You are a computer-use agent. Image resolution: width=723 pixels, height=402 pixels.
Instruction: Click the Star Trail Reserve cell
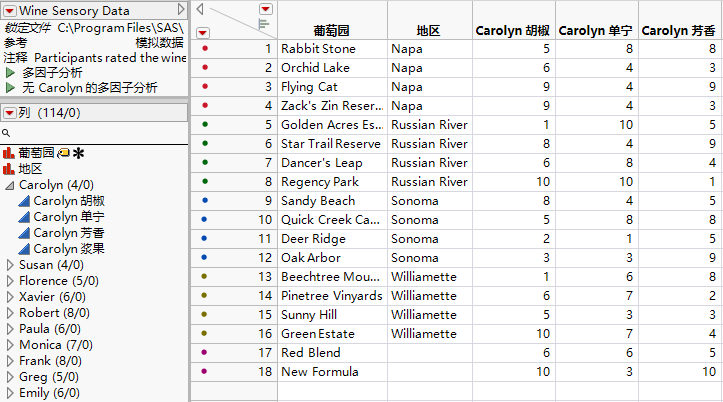pyautogui.click(x=332, y=144)
